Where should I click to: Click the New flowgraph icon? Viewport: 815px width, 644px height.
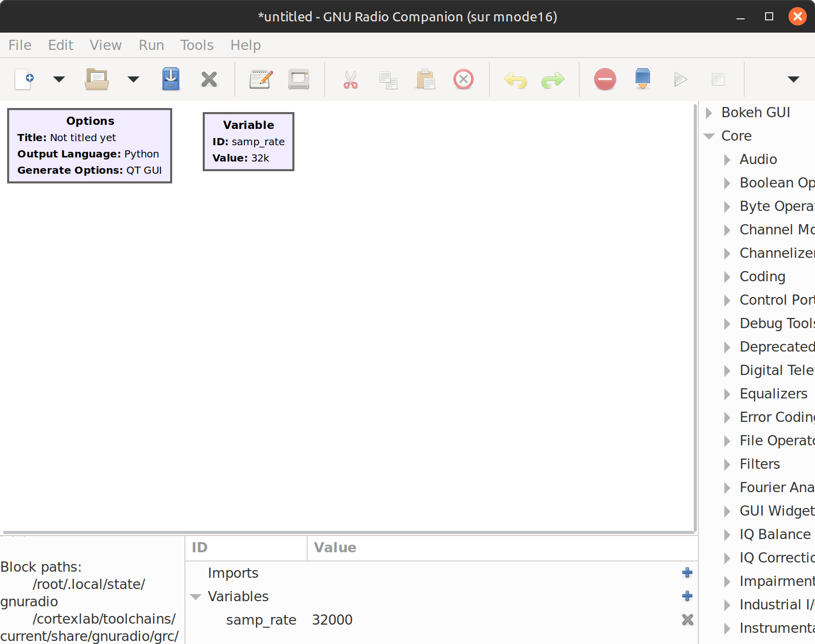(x=24, y=79)
